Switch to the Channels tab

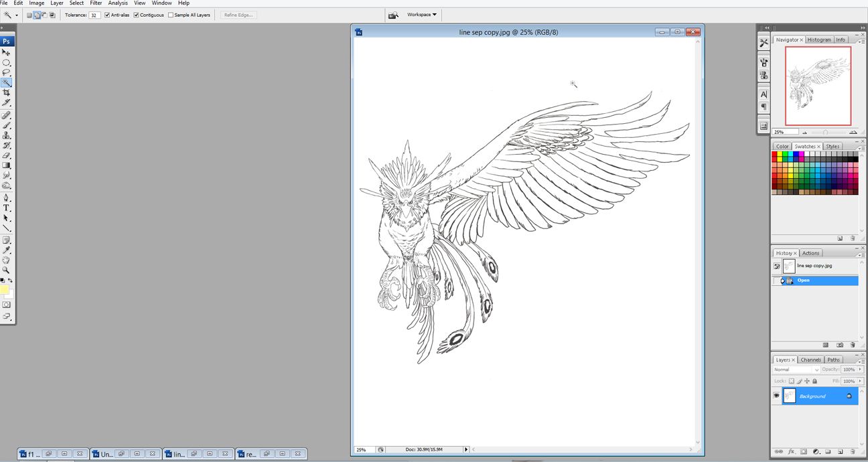pos(810,360)
